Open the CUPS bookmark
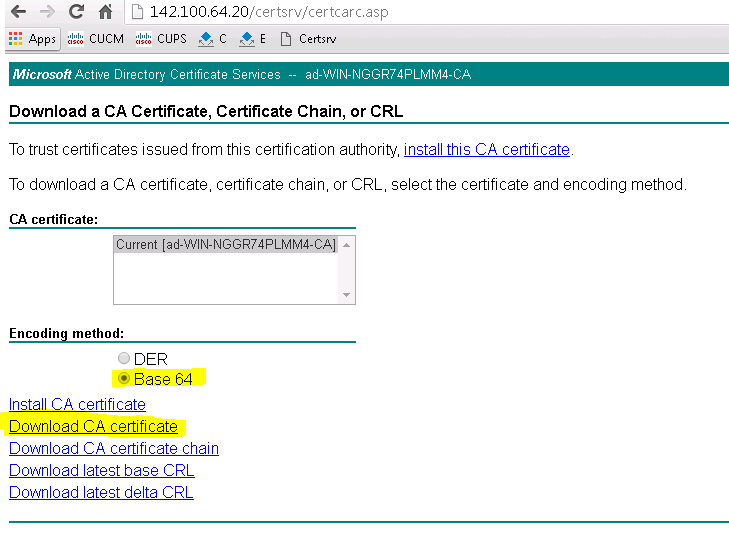 pyautogui.click(x=161, y=39)
